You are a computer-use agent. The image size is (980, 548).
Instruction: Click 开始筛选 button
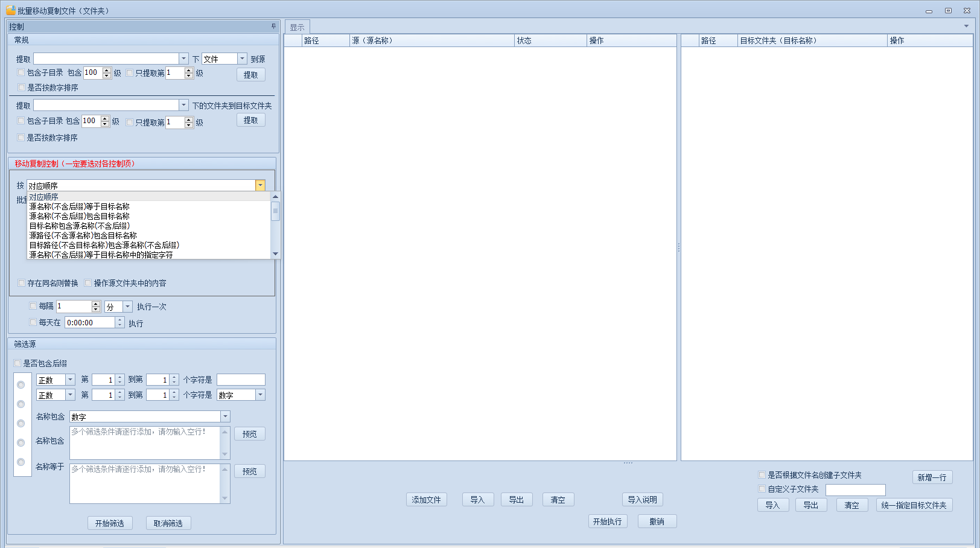pyautogui.click(x=110, y=523)
